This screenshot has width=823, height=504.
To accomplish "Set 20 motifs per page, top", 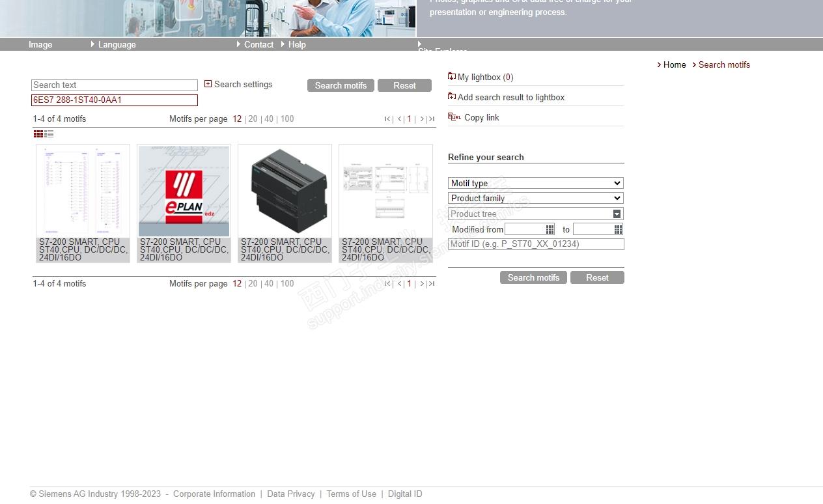I will pos(253,119).
